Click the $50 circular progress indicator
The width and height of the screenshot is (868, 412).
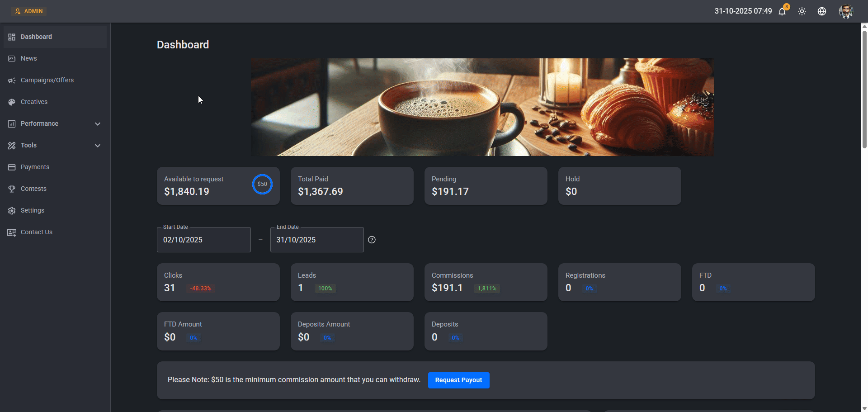[x=262, y=184]
